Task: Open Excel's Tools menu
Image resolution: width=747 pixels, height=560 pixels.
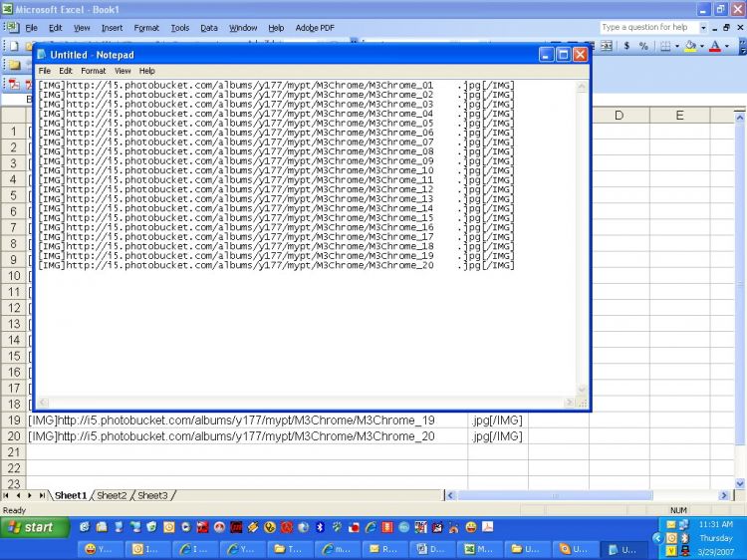Action: 180,28
